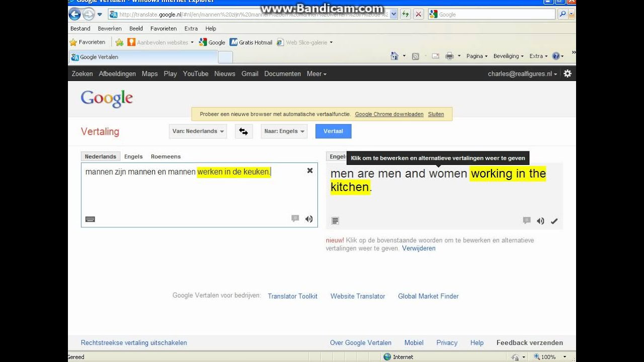Click the browser Forward arrow button

coord(89,14)
